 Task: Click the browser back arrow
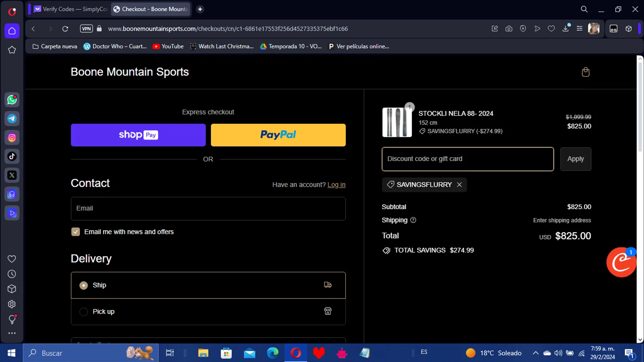(x=33, y=29)
